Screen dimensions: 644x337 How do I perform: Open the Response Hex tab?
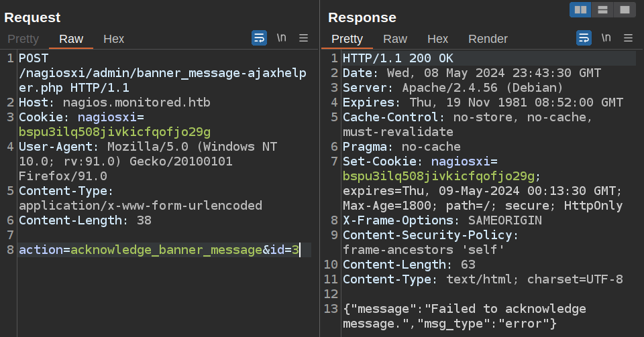tap(437, 39)
